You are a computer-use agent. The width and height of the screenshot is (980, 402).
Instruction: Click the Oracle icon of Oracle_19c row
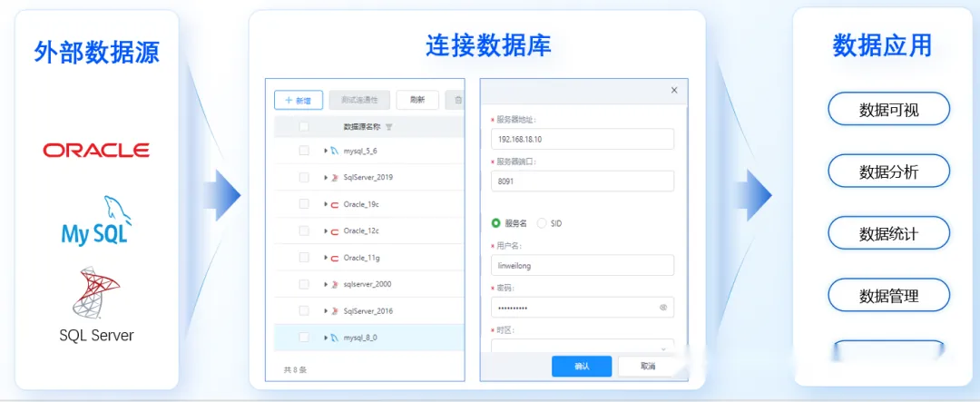(335, 204)
